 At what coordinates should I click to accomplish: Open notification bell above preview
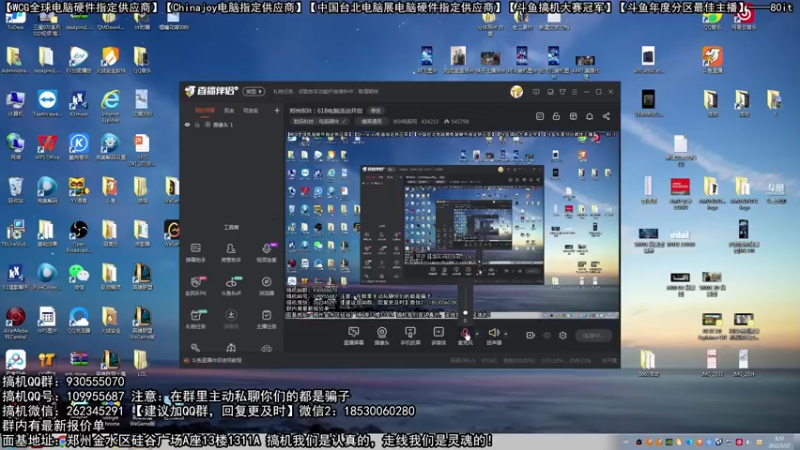[x=589, y=116]
